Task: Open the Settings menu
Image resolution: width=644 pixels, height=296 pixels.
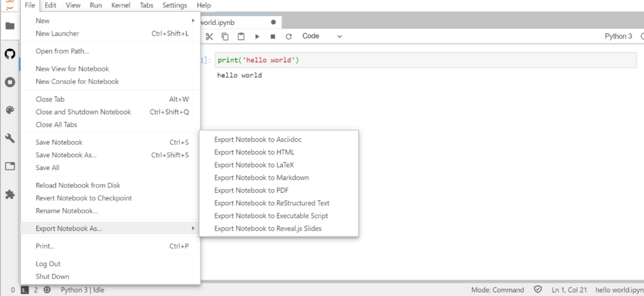Action: (175, 5)
